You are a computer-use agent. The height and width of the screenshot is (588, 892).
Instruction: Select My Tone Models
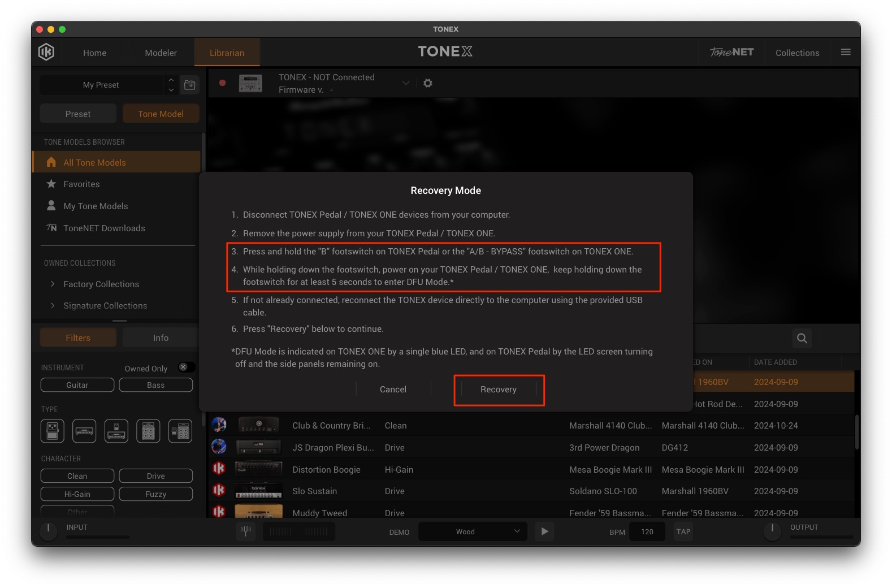tap(116, 206)
